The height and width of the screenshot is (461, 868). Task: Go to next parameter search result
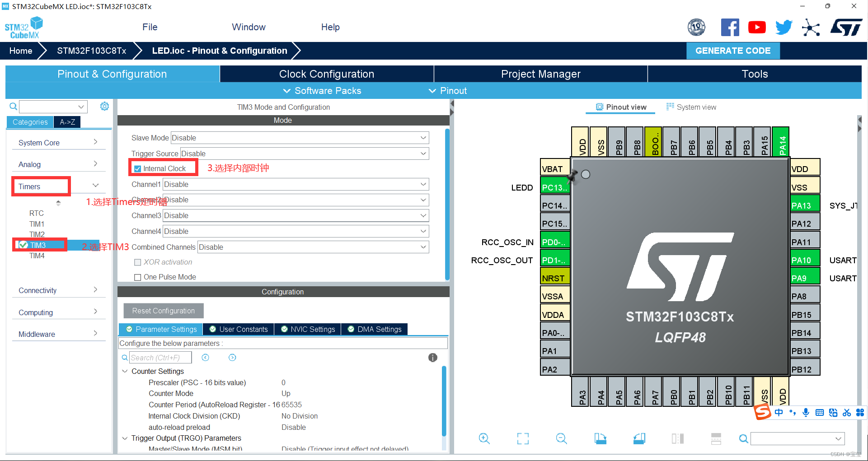[232, 358]
